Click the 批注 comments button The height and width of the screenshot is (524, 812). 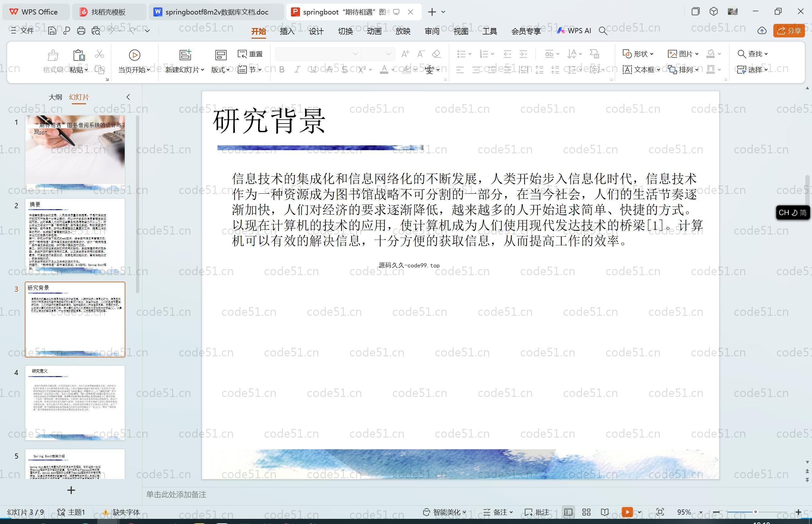point(537,512)
